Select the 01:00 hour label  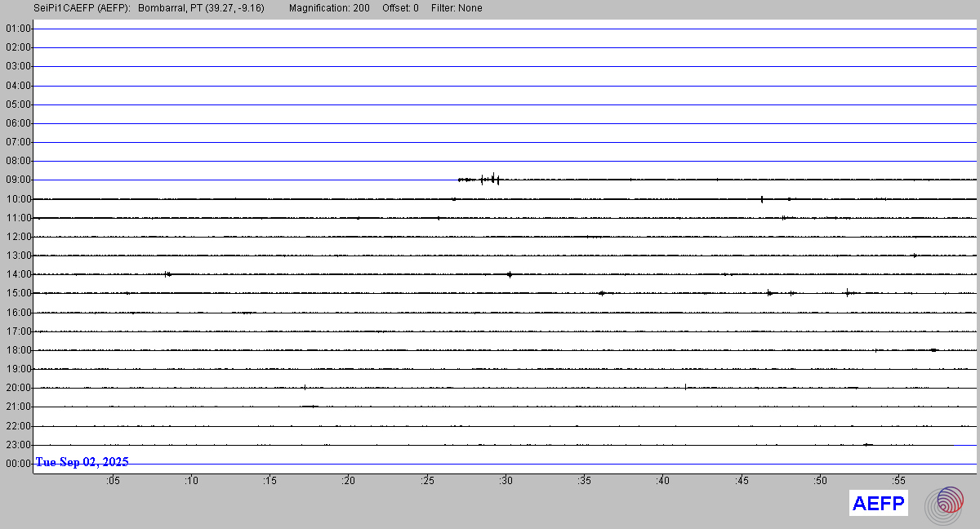coord(18,29)
